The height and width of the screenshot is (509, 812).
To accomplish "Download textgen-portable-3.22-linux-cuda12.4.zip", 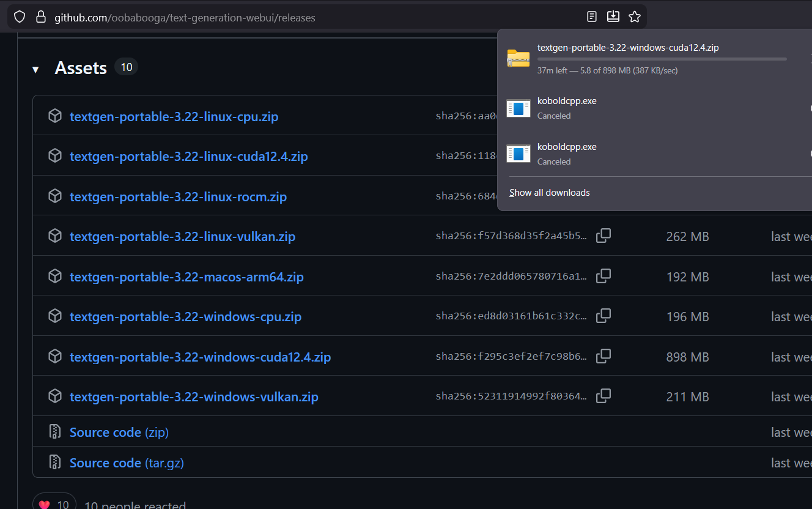I will click(188, 157).
